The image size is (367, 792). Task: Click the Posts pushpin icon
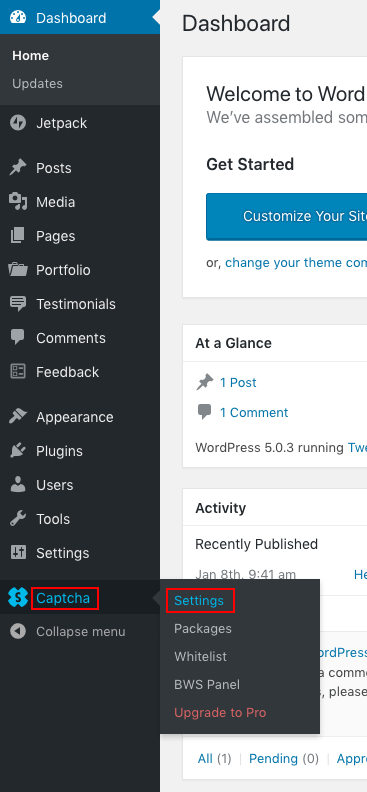[x=18, y=168]
